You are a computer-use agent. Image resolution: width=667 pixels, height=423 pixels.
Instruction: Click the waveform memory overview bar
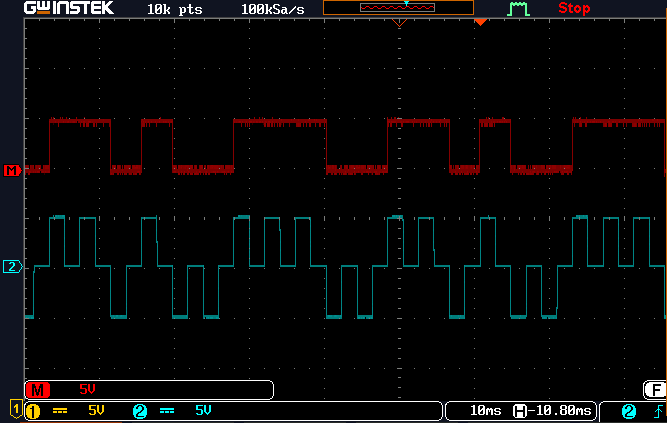398,8
